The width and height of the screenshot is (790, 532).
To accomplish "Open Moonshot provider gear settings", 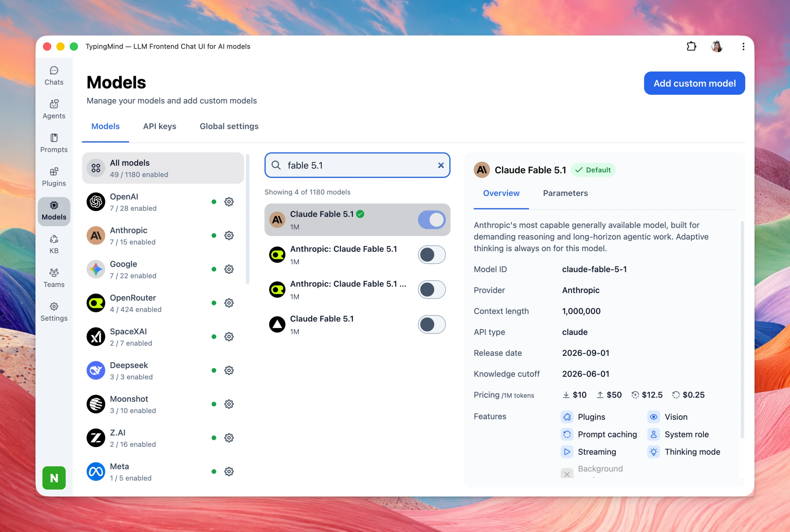I will (229, 404).
